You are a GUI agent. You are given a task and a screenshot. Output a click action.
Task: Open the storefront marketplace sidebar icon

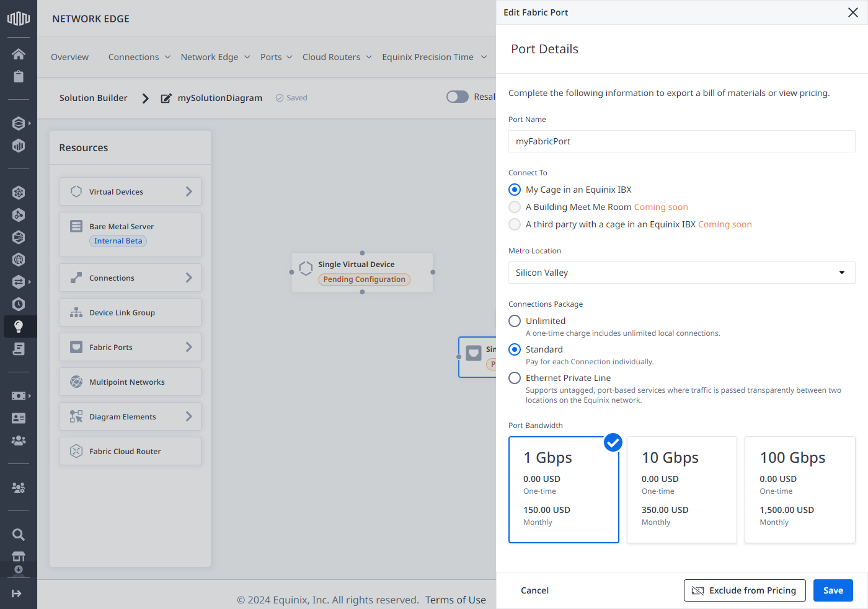click(19, 556)
